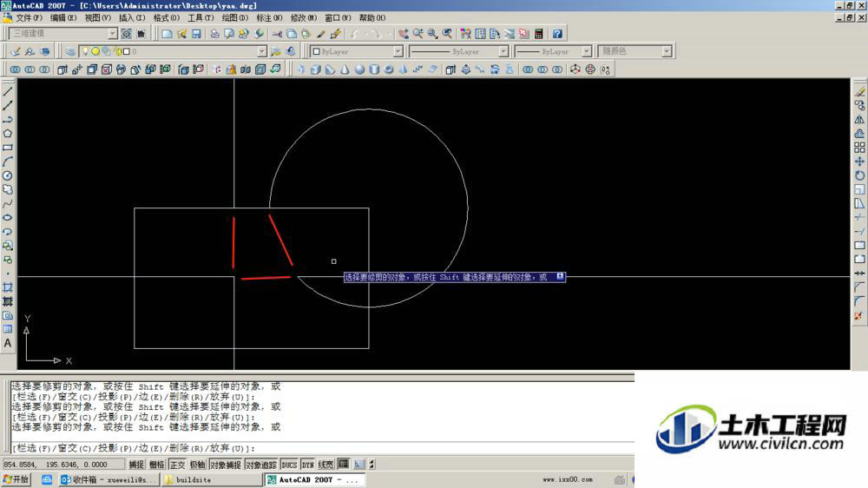Open the 插入(I) menu
The width and height of the screenshot is (868, 488).
point(132,17)
